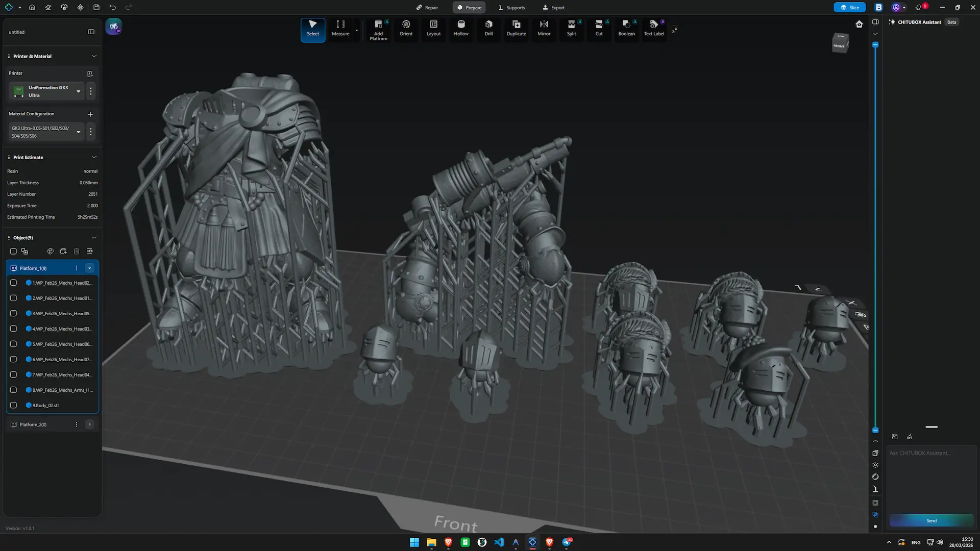Toggle the select-all objects checkbox

click(x=14, y=251)
